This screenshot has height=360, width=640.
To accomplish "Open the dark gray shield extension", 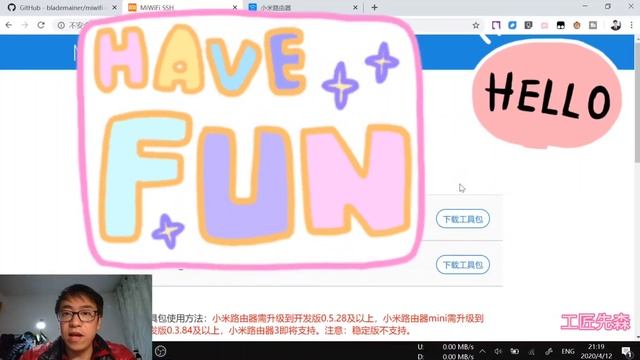I will [x=529, y=25].
